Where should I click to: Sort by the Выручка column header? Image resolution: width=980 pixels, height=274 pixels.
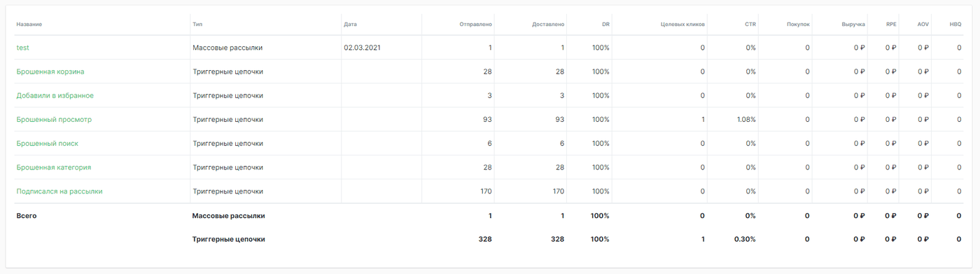[853, 25]
